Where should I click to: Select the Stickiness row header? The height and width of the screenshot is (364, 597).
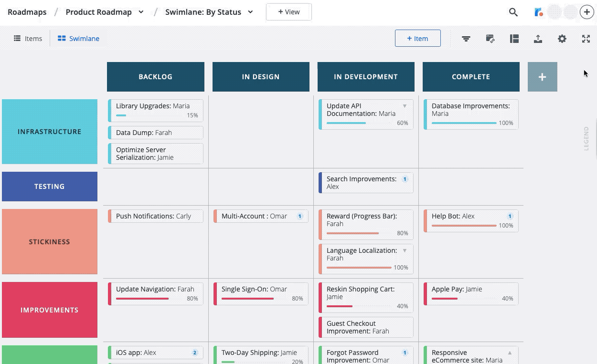coord(50,242)
